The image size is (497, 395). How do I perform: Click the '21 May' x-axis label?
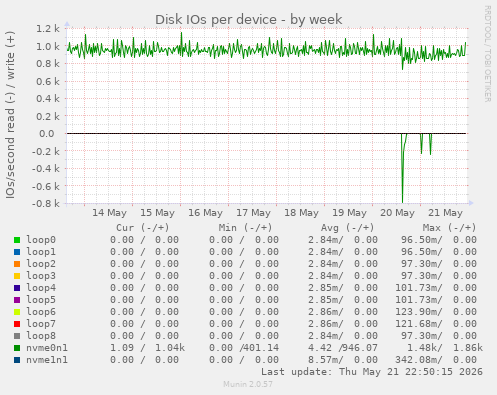tap(445, 213)
